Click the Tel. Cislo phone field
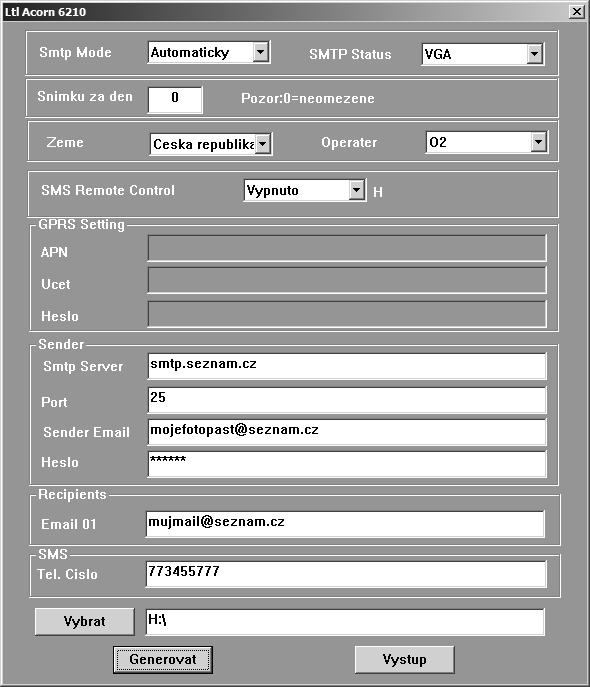 tap(346, 574)
